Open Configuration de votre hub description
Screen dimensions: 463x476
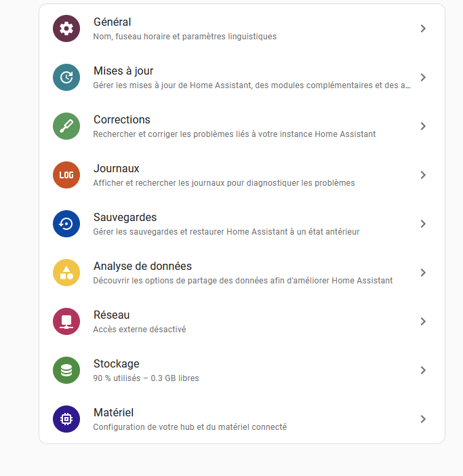click(x=190, y=427)
